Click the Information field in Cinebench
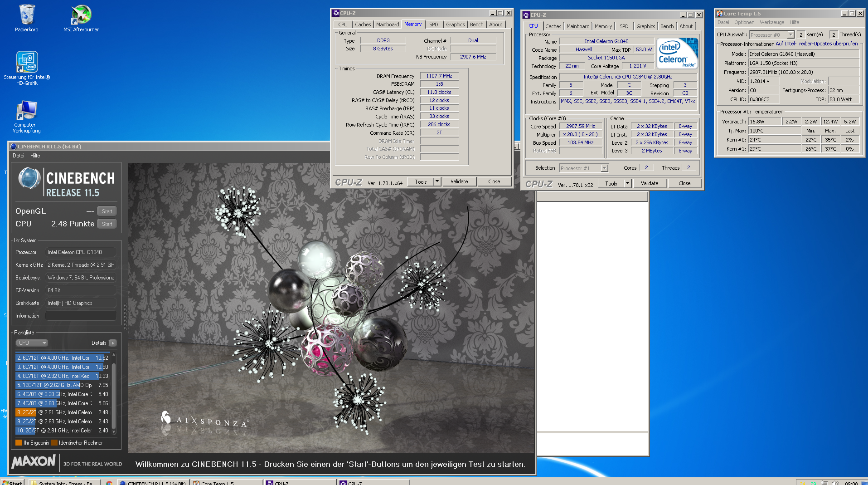The image size is (868, 485). click(x=81, y=316)
